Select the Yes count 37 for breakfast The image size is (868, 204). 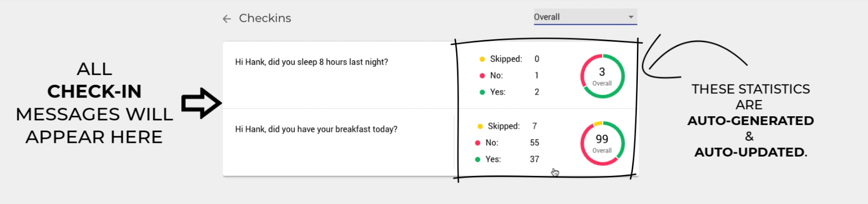click(x=535, y=159)
